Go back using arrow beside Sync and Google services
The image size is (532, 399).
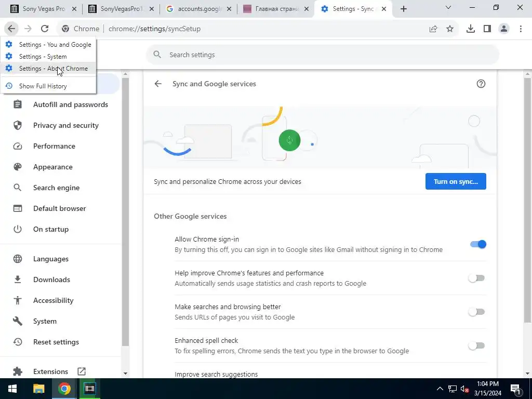158,84
